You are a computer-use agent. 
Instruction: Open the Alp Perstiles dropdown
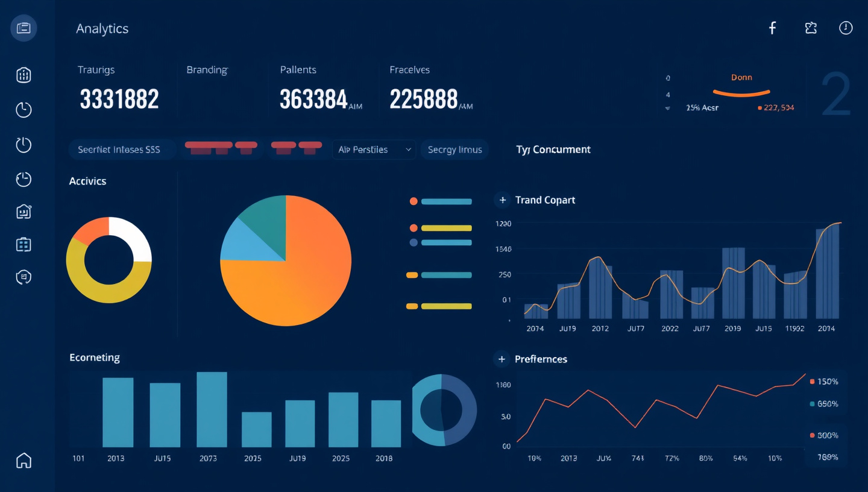coord(374,150)
